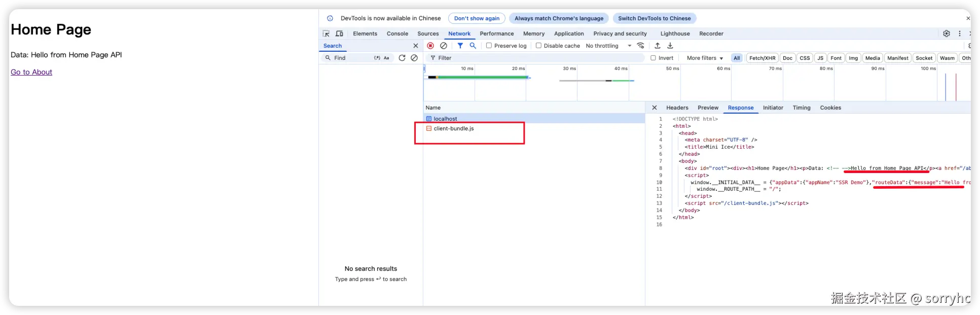Open the DevTools three-dot customize menu
Image resolution: width=980 pixels, height=315 pixels.
coord(960,33)
